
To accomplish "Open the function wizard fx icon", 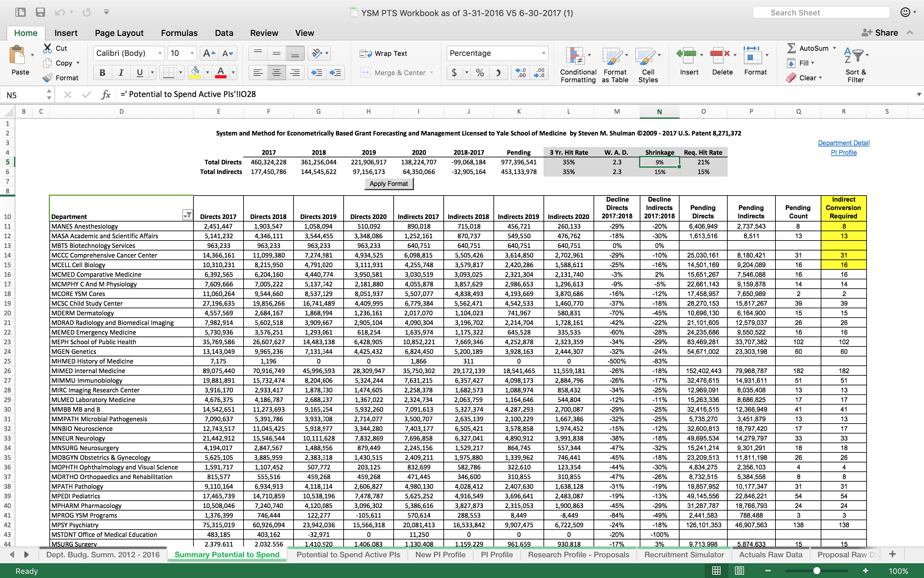I will [106, 94].
